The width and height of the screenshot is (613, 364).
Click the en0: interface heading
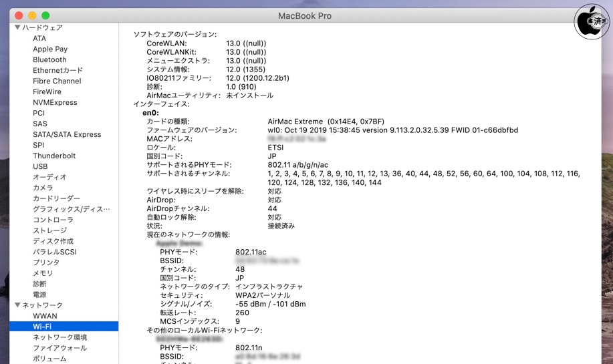(x=150, y=113)
